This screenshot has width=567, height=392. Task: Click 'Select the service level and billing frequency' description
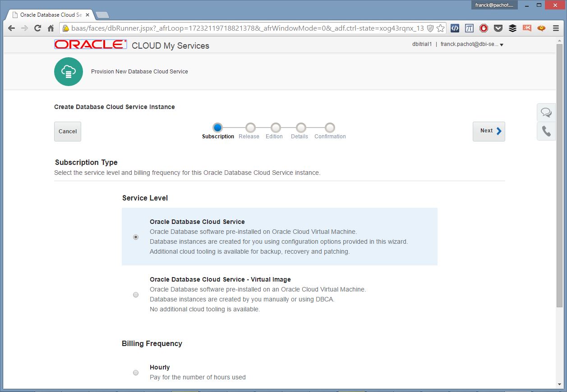(187, 173)
